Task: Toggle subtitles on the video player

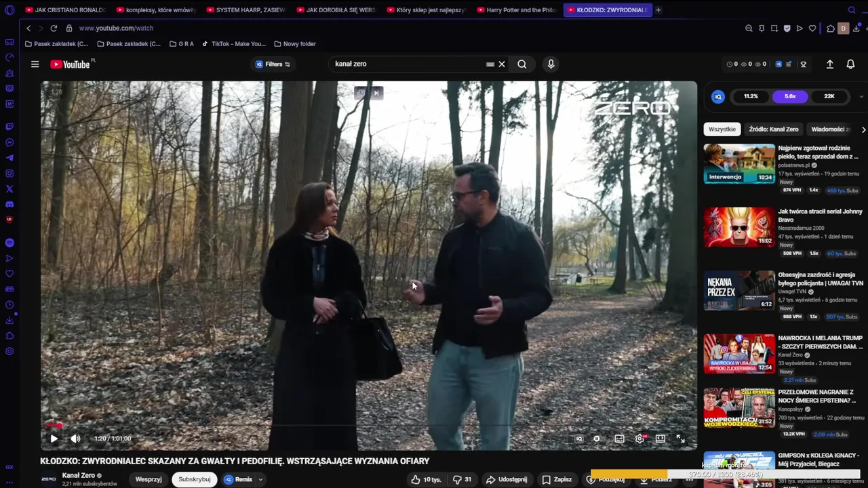Action: (x=619, y=439)
